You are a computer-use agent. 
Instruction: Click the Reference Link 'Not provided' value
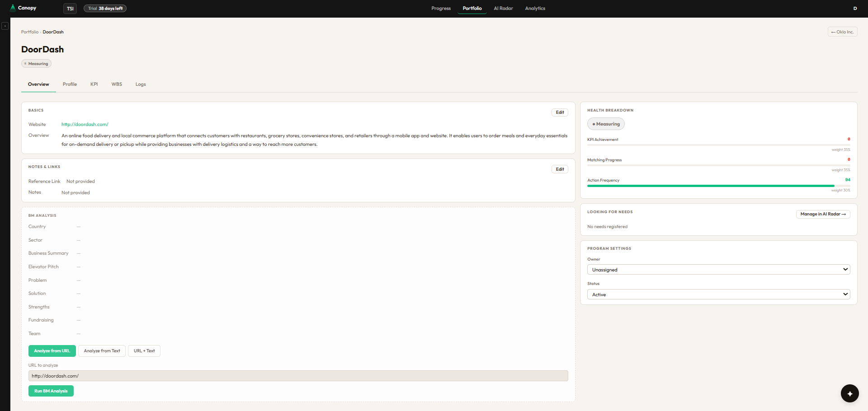(80, 182)
